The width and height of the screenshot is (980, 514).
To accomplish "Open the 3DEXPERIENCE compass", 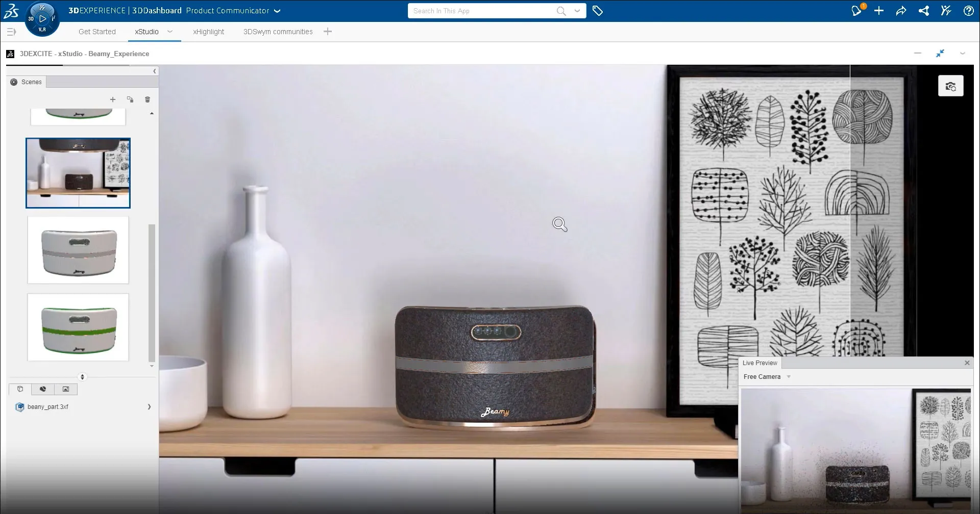I will coord(42,19).
